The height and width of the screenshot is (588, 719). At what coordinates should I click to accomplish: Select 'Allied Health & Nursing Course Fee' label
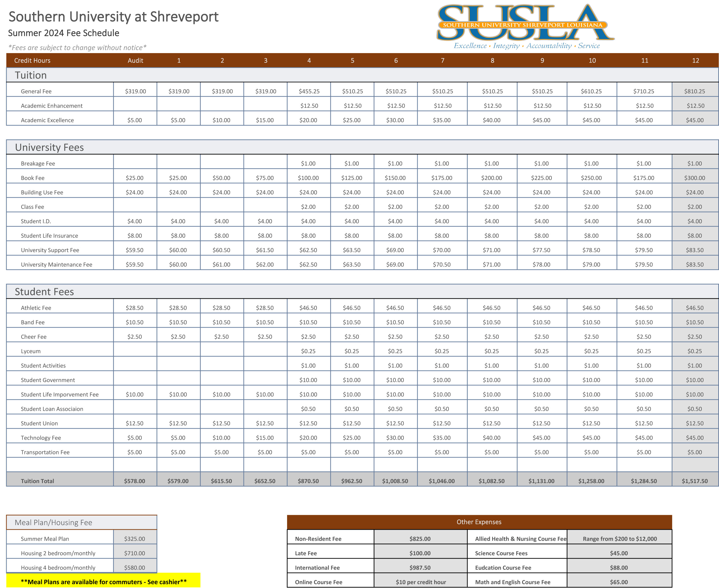[521, 539]
